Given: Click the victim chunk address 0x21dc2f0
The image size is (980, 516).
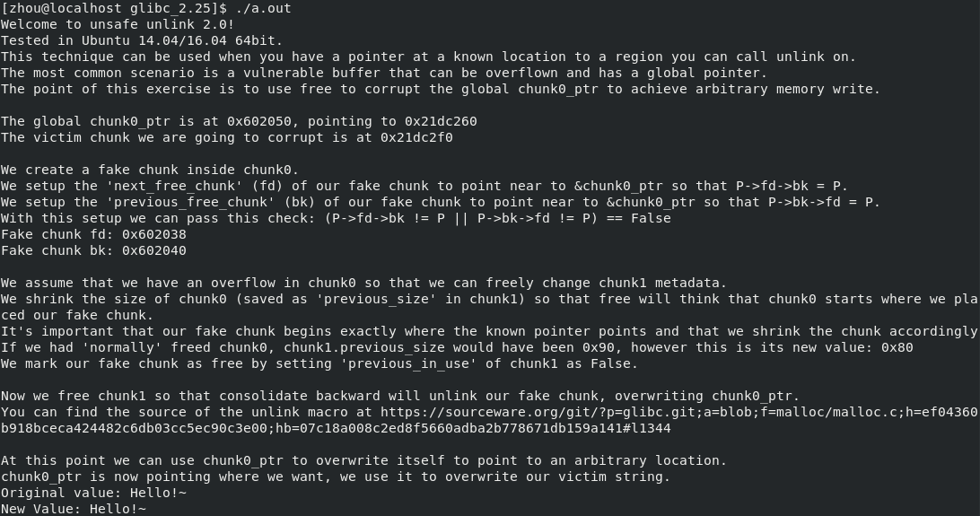Looking at the screenshot, I should click(416, 137).
